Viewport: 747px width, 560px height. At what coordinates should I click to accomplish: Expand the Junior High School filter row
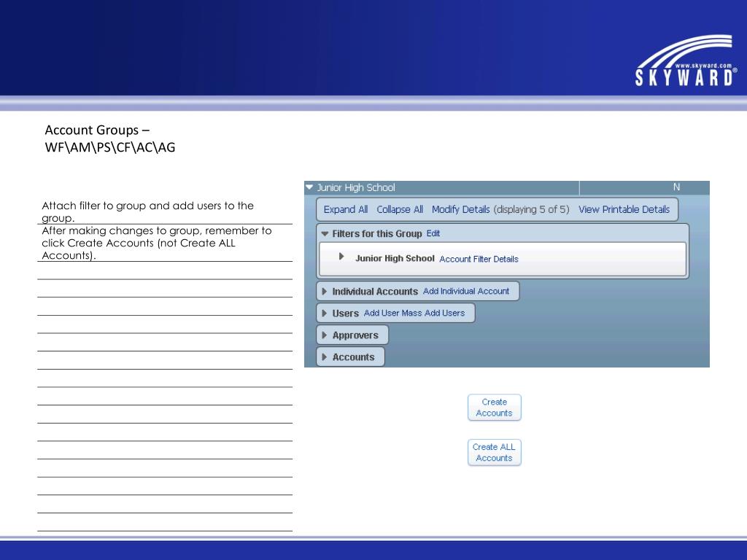click(x=341, y=257)
